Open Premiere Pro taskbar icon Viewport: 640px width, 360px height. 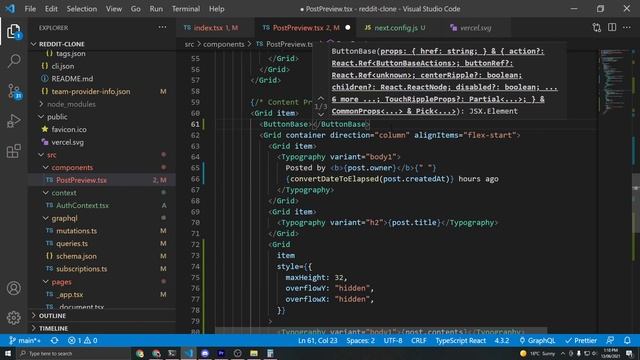[221, 353]
